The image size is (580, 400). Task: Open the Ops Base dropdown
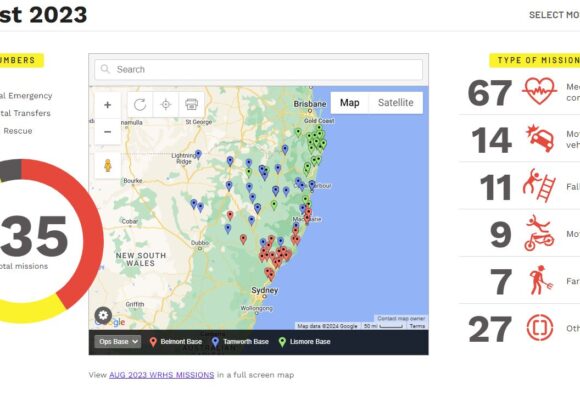point(118,342)
